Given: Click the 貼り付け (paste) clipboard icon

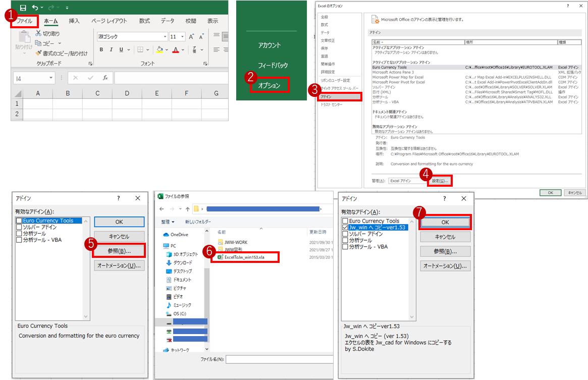Looking at the screenshot, I should tap(24, 37).
